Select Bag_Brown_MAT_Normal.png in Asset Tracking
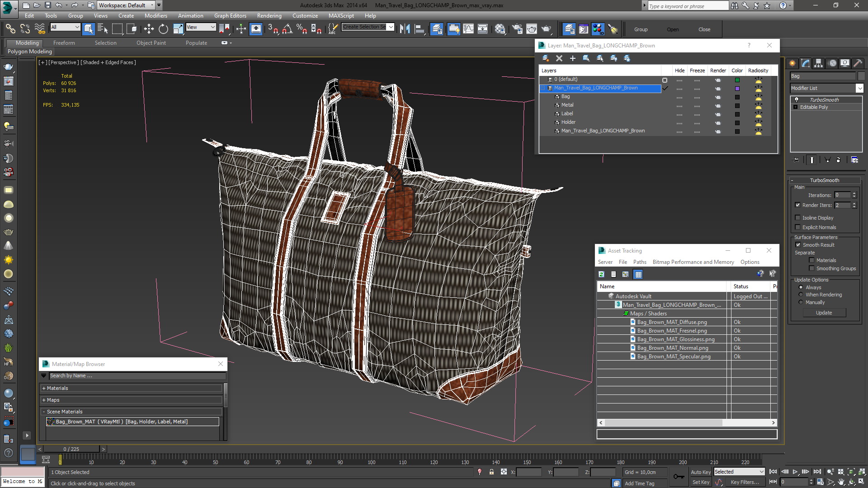The width and height of the screenshot is (868, 488). (672, 348)
